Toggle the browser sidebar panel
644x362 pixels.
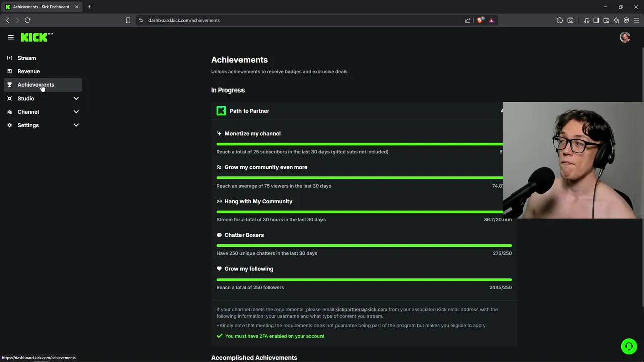596,20
